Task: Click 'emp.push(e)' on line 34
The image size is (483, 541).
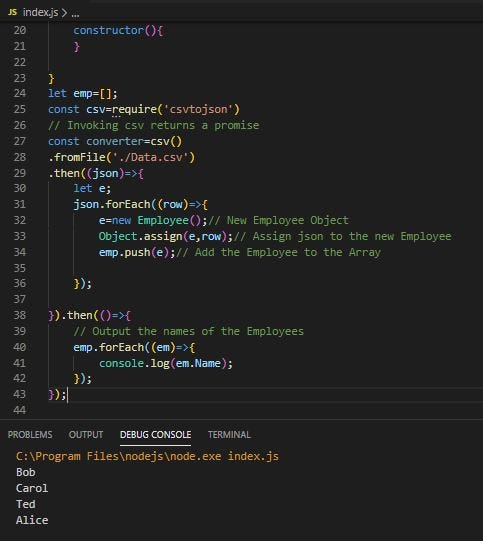Action: (134, 252)
